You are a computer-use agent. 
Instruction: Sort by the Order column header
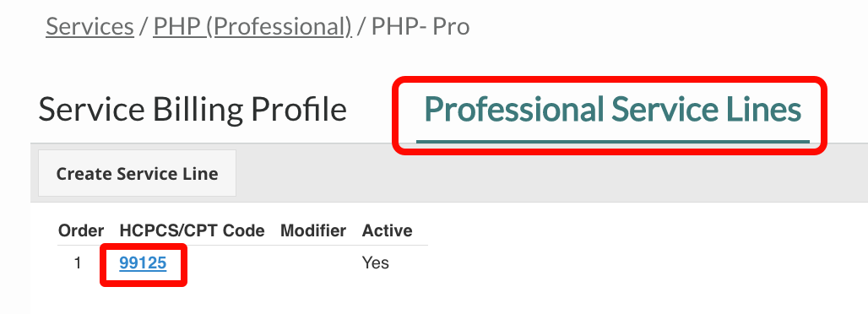click(81, 230)
